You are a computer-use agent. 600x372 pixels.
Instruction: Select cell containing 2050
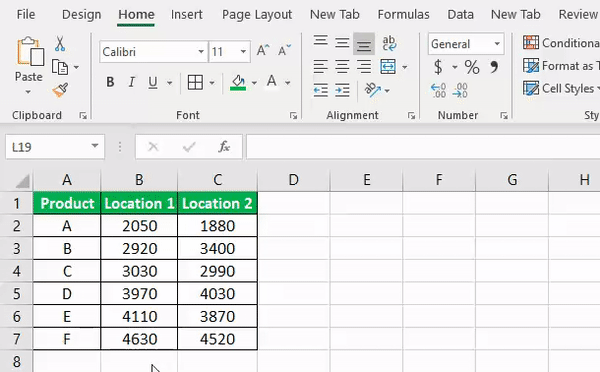coord(139,226)
